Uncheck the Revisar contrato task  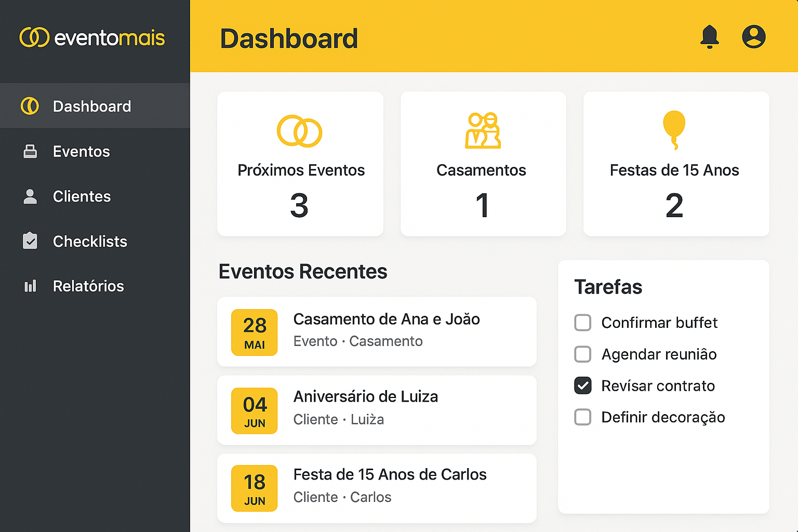tap(583, 385)
